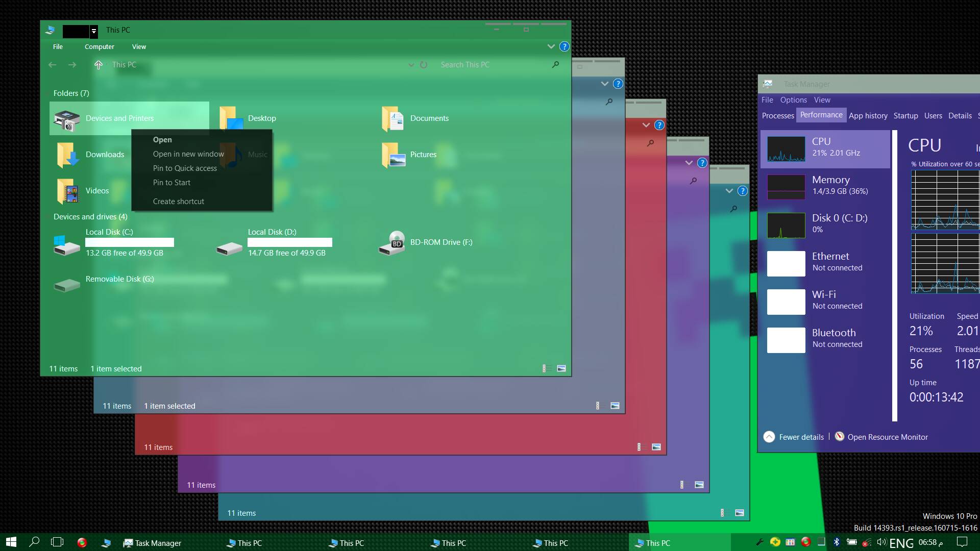The width and height of the screenshot is (980, 551).
Task: Open the Documents folder
Action: point(415,118)
